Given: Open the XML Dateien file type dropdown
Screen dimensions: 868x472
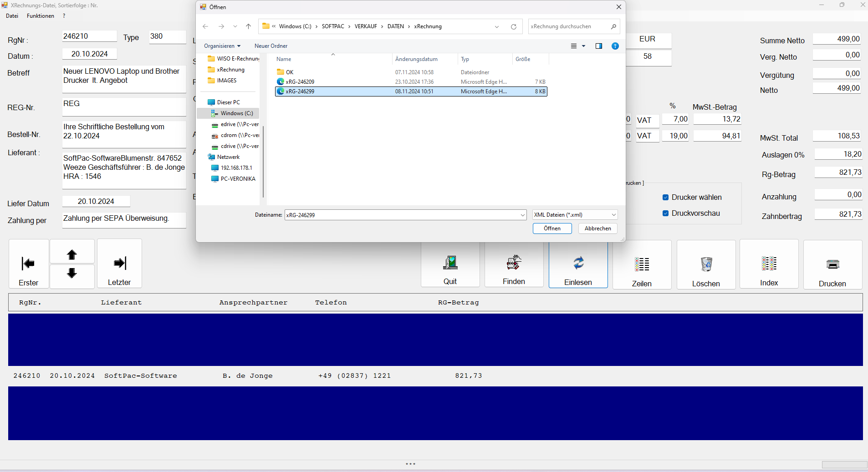Looking at the screenshot, I should (x=575, y=215).
